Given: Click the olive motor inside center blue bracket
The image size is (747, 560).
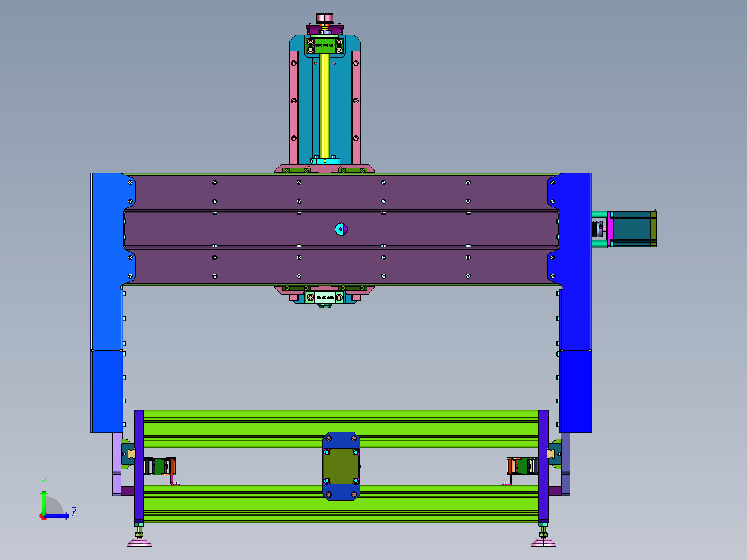Looking at the screenshot, I should click(341, 466).
